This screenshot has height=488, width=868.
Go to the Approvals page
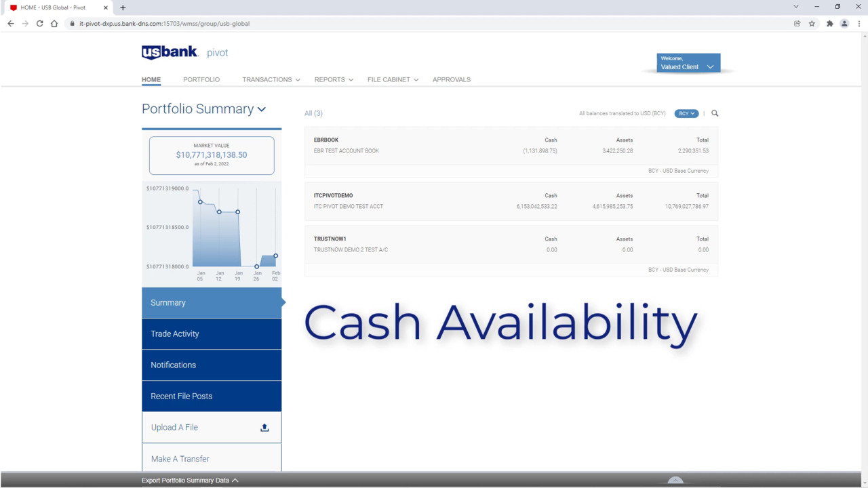(451, 79)
